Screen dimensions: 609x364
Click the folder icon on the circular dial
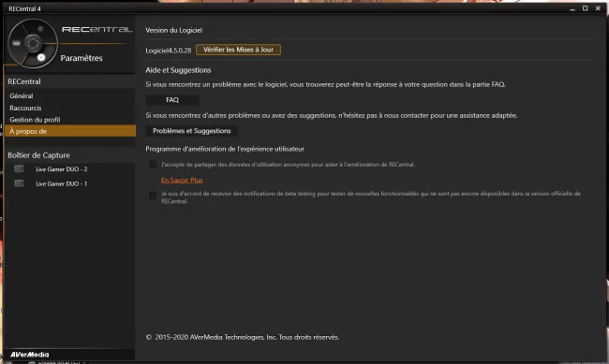pos(16,43)
